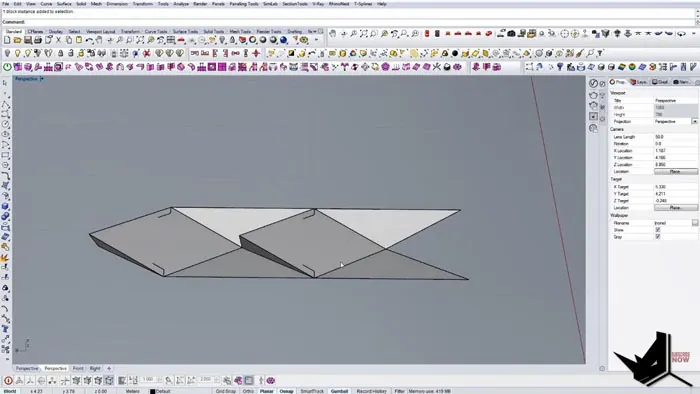This screenshot has width=700, height=394.
Task: Click the green power icon in plugin toolbar
Action: [x=7, y=67]
